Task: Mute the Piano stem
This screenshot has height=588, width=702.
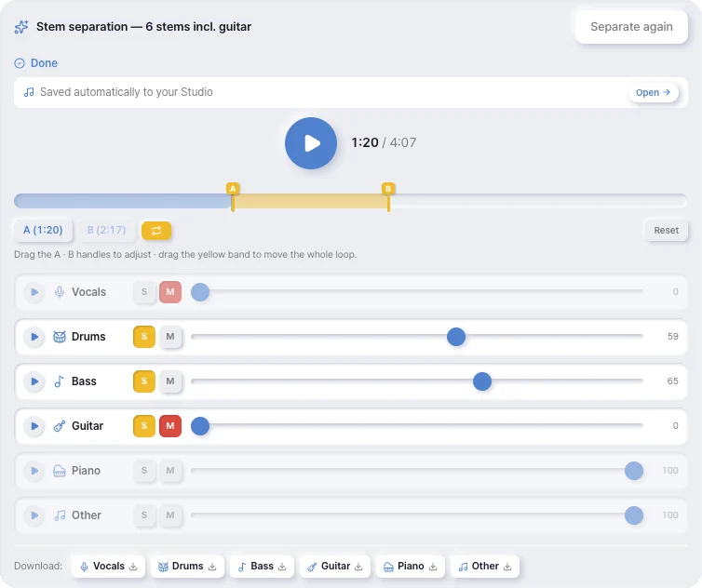Action: [x=170, y=471]
